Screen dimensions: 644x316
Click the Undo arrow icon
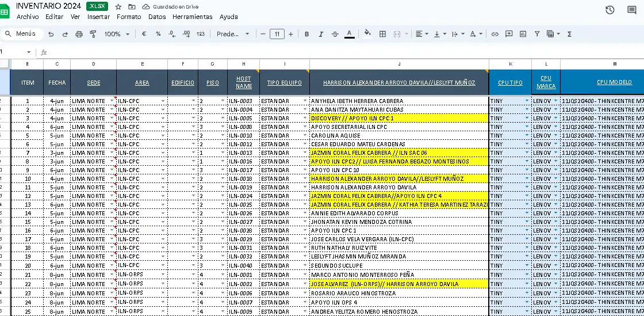point(51,34)
